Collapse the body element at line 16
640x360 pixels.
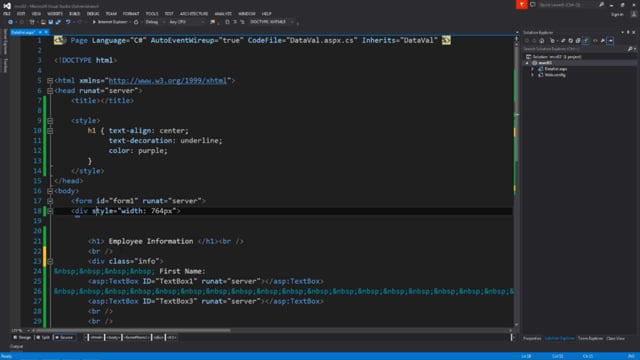point(50,191)
